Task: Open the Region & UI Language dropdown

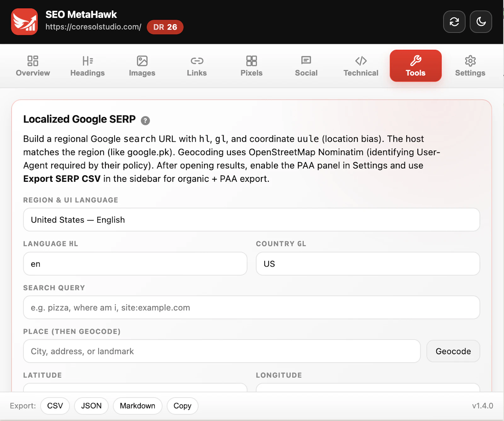Action: coord(251,220)
